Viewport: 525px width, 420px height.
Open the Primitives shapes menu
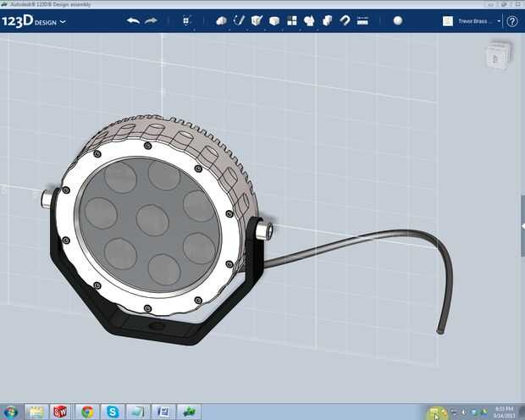pos(221,21)
